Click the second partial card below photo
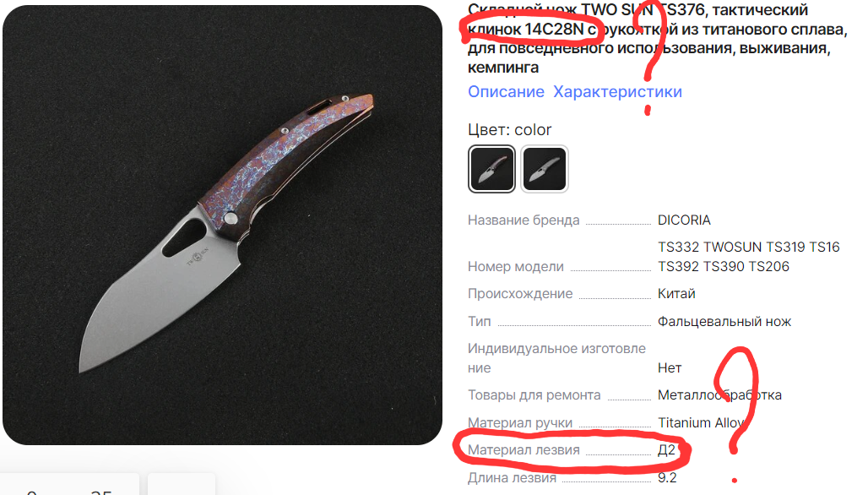Screen dimensions: 868x495 (x=182, y=484)
